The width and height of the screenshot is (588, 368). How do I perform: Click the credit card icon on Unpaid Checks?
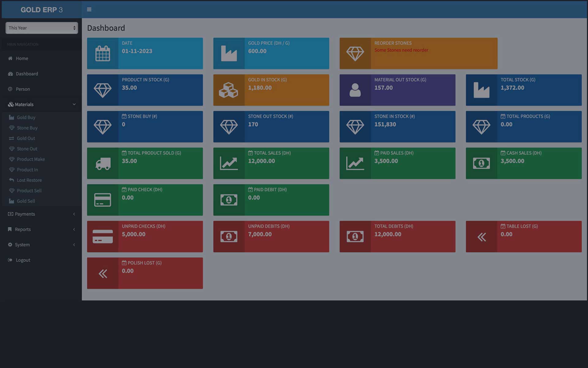click(103, 236)
